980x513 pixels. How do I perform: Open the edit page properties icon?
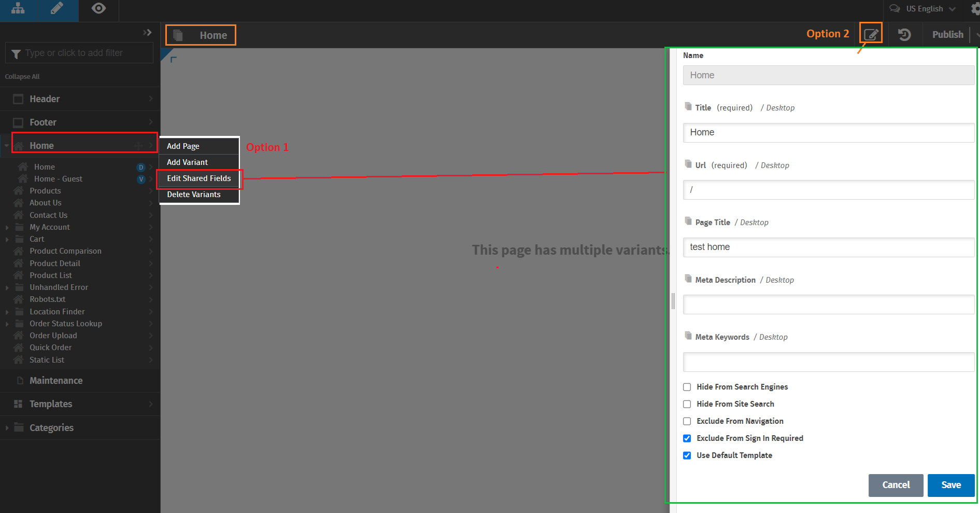click(871, 33)
